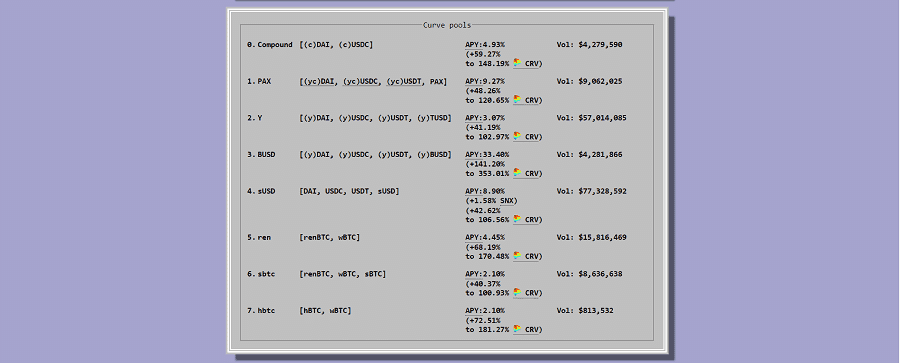900x363 pixels.
Task: Click APY:2.10% in the hbtc row
Action: 485,311
